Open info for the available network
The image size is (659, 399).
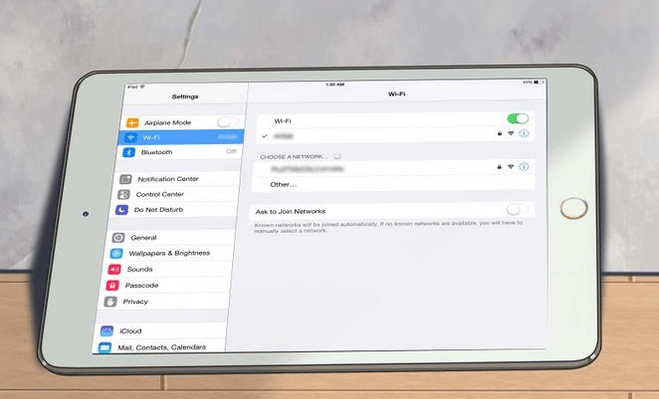[524, 166]
